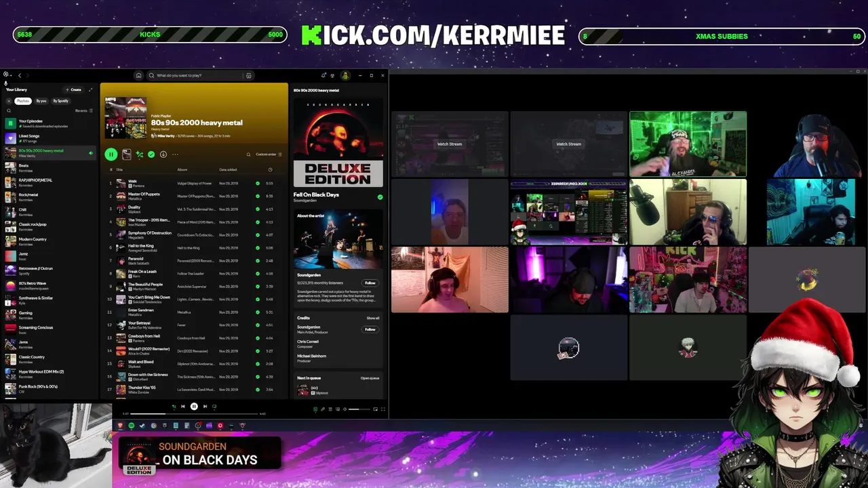Expand Your Library to full view
The width and height of the screenshot is (868, 488).
click(x=91, y=89)
